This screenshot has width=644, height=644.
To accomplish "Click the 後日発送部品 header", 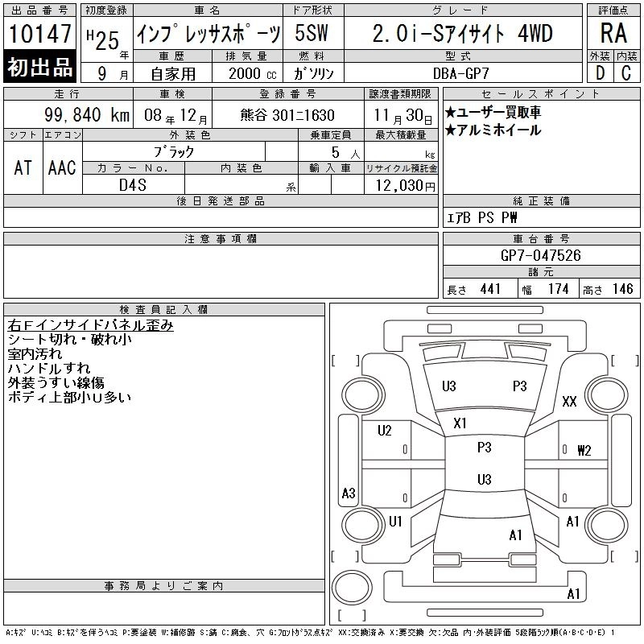I will pos(221,200).
